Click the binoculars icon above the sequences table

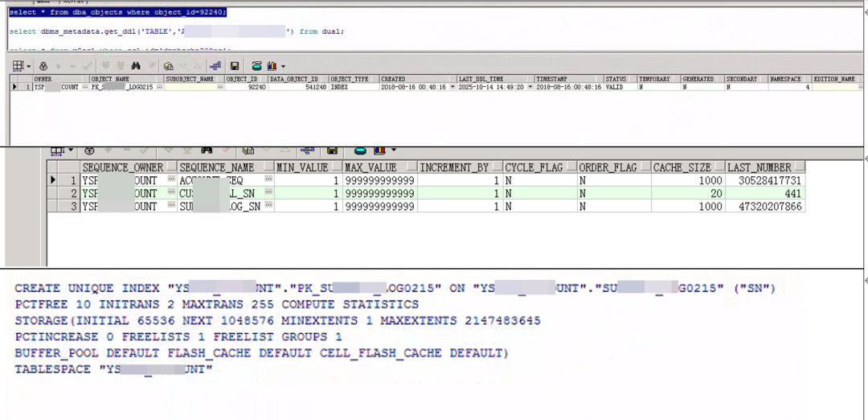tap(207, 150)
